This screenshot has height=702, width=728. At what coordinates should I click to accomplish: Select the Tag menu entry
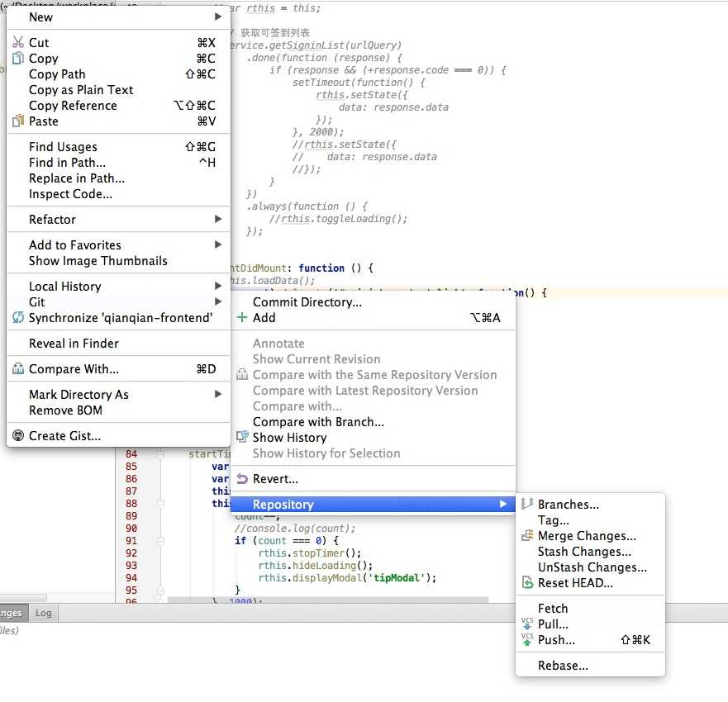click(590, 520)
